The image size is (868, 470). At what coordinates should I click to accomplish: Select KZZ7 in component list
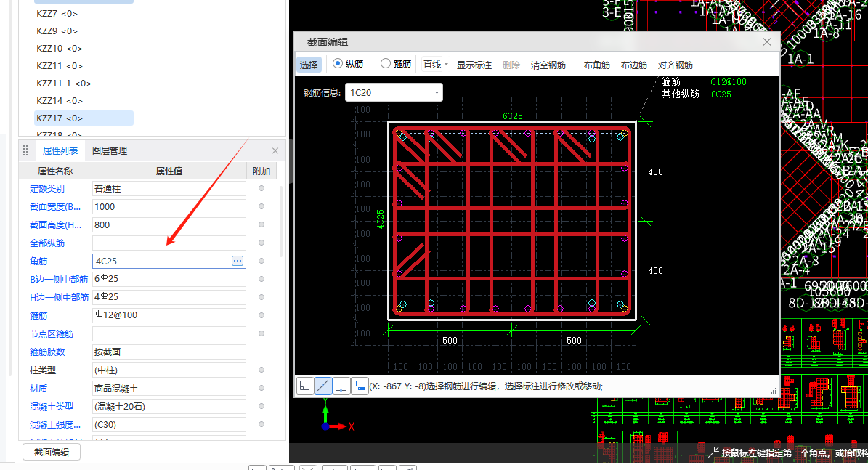point(57,13)
